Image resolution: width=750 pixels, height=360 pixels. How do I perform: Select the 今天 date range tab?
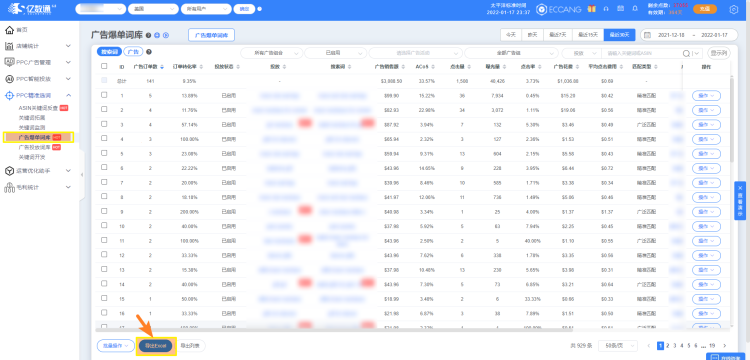tap(511, 35)
